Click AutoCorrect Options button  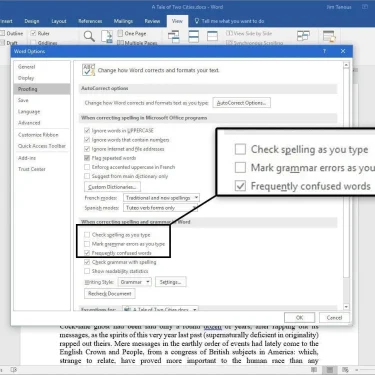click(242, 103)
